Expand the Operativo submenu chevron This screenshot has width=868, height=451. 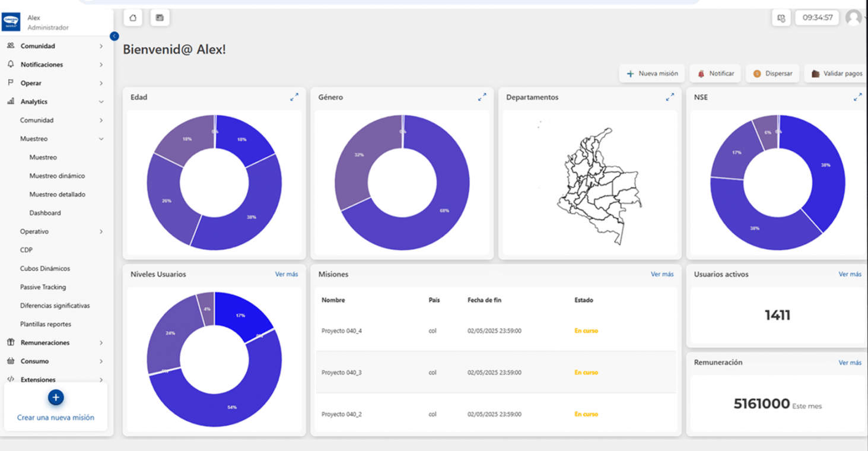tap(101, 231)
